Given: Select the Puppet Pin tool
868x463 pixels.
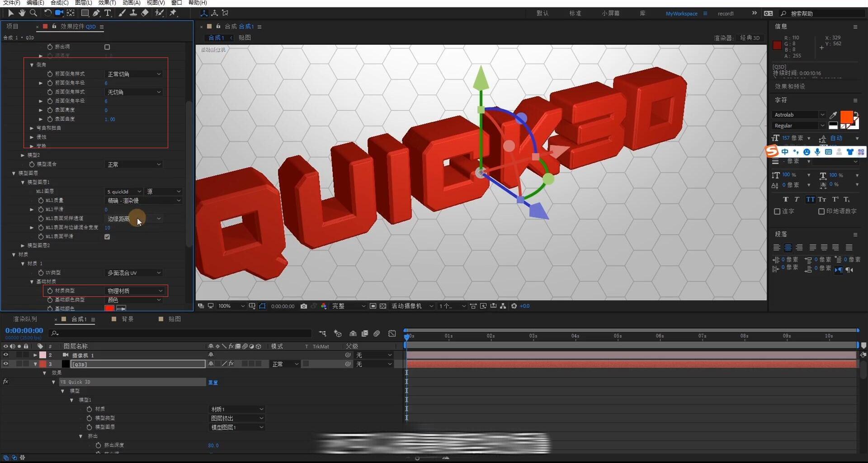Looking at the screenshot, I should point(173,13).
